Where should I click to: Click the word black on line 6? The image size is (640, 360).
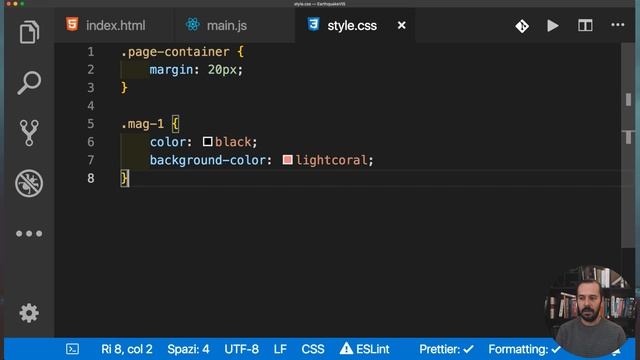point(233,142)
